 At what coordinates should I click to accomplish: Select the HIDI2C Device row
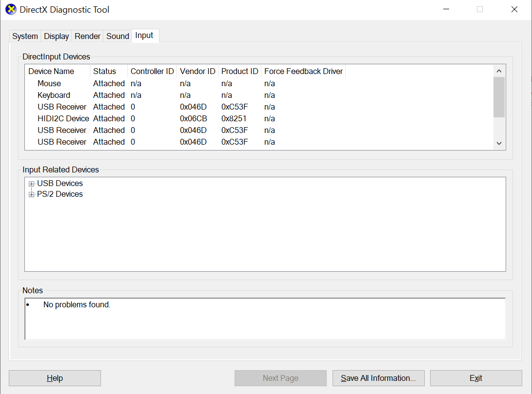point(63,118)
